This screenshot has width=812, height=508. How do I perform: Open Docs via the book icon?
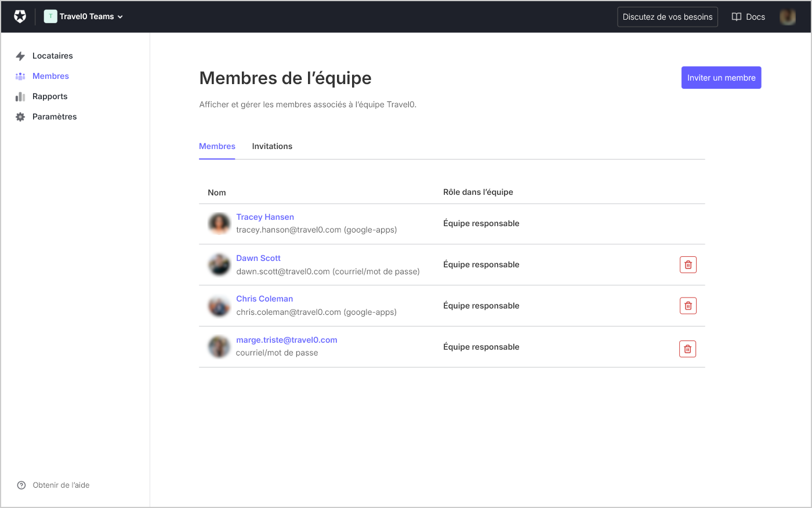[735, 17]
